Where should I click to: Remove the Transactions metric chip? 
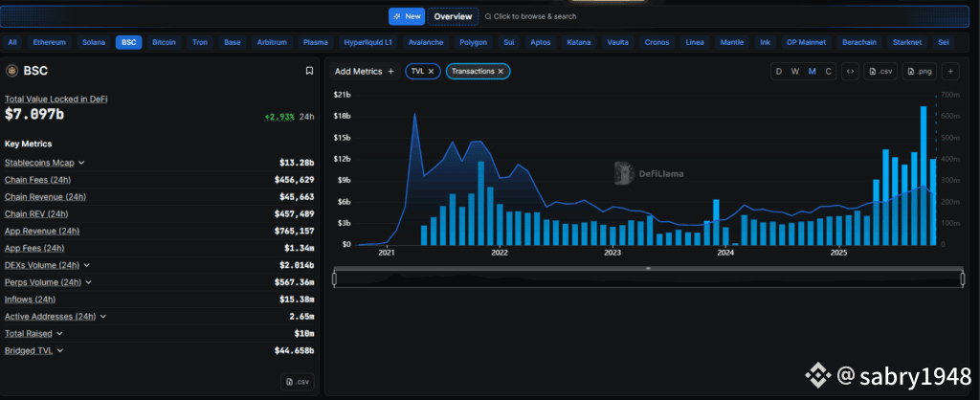(x=500, y=72)
